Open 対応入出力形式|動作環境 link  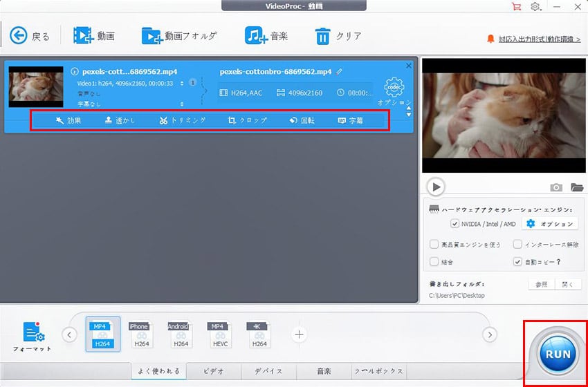tap(540, 39)
